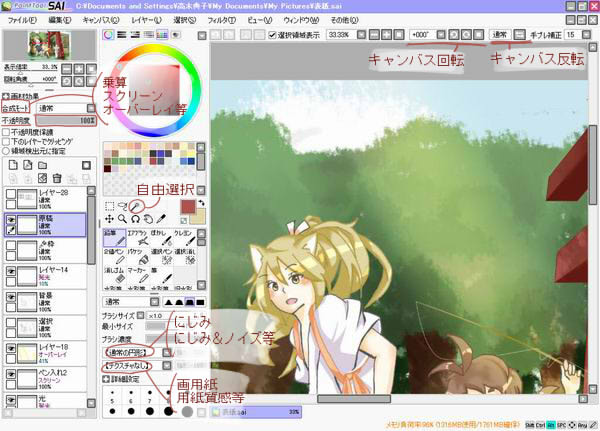
Task: Hide the ペン入れ2 layer
Action: point(11,374)
